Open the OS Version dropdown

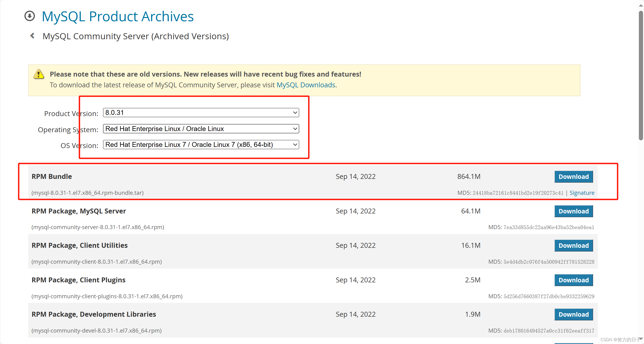pos(201,145)
